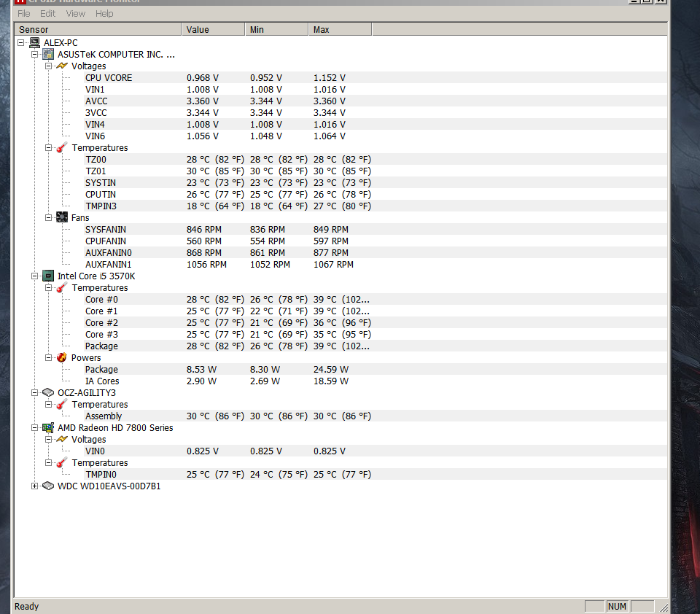The image size is (700, 614).
Task: Click the thermometer icon under AMD Radeon
Action: (62, 462)
